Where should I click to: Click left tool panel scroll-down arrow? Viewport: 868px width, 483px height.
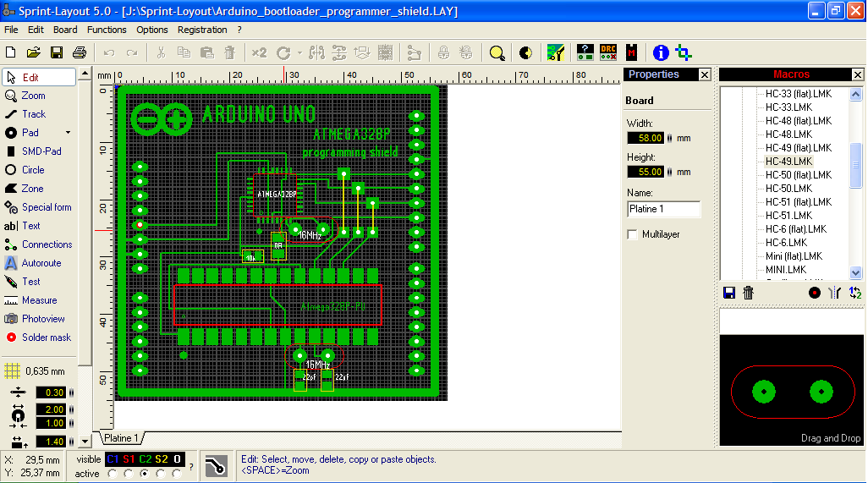(85, 442)
